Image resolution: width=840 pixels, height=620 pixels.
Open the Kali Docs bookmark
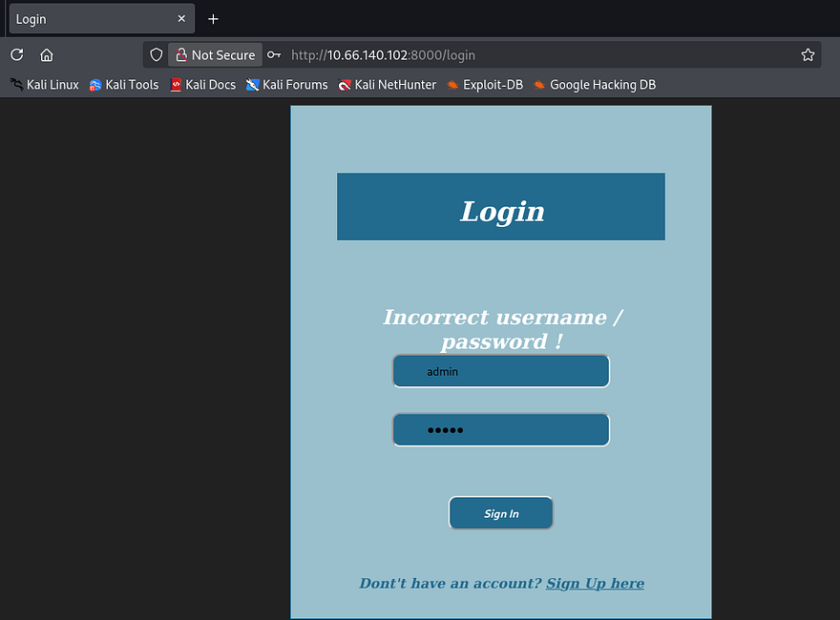pyautogui.click(x=202, y=85)
